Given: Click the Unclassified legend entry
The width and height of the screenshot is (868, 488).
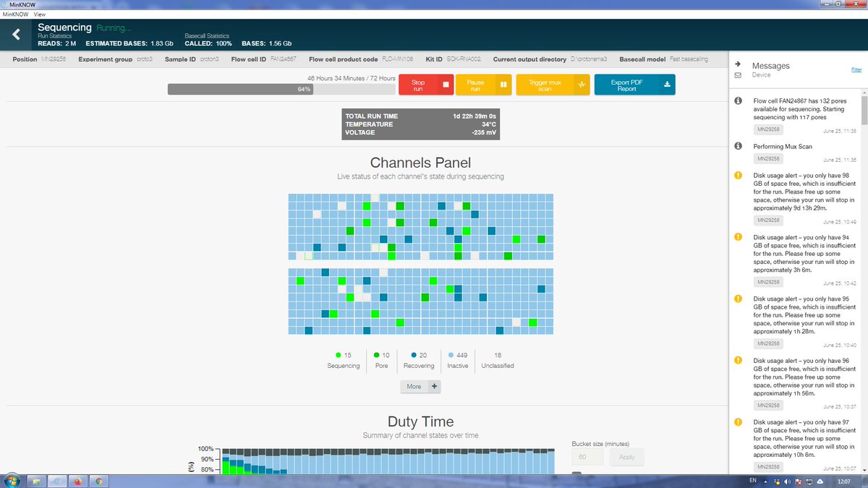Looking at the screenshot, I should point(498,360).
